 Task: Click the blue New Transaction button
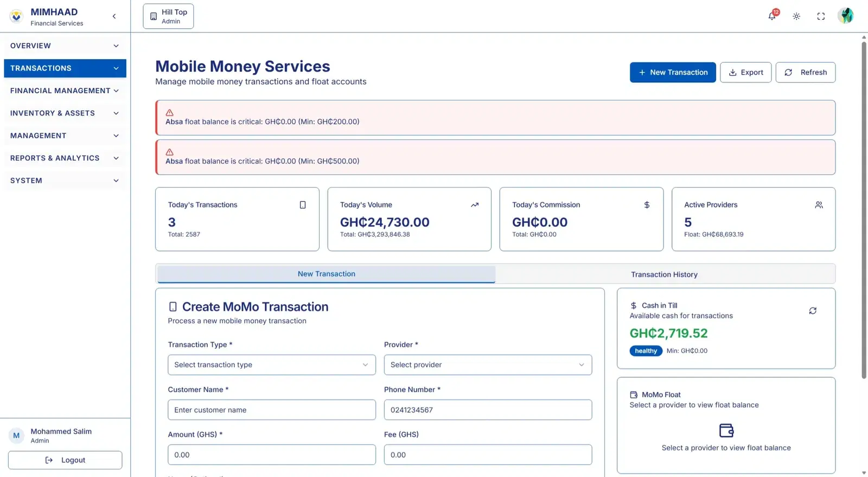point(673,73)
